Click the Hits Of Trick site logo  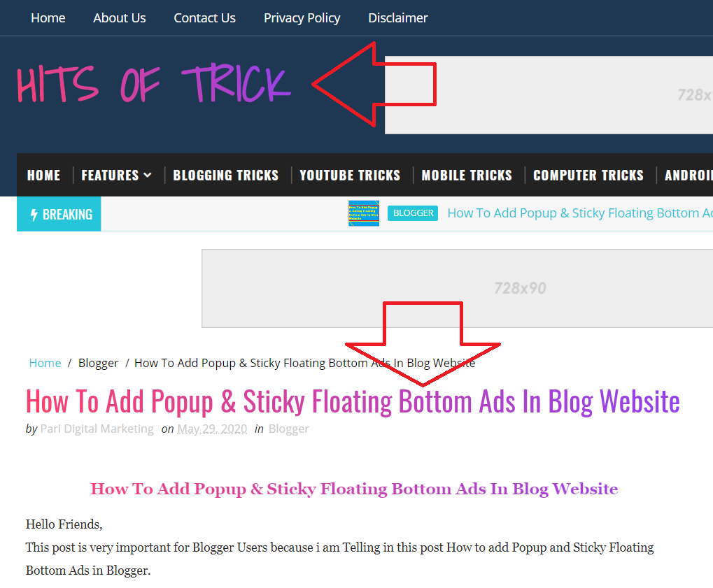(154, 84)
